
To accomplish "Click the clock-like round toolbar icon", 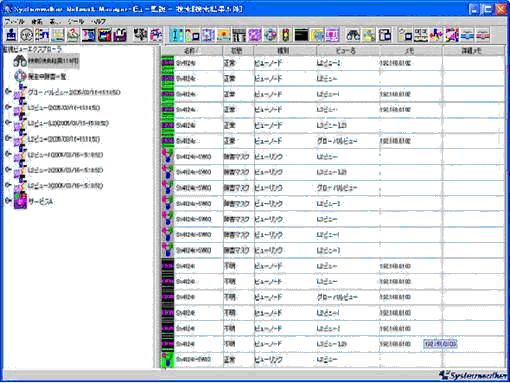I will click(x=27, y=35).
